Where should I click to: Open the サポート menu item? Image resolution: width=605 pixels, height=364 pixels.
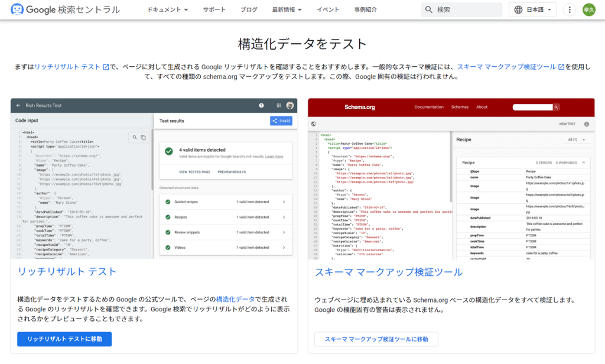click(214, 9)
